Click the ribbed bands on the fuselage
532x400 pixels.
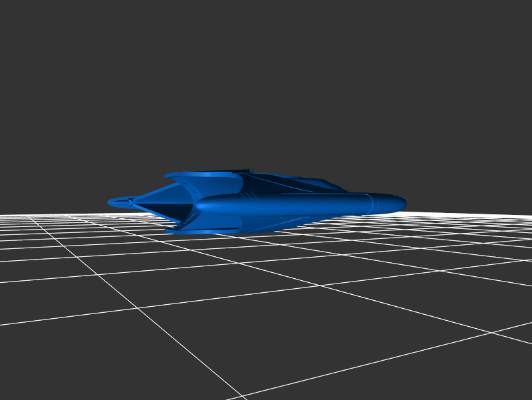[248, 198]
